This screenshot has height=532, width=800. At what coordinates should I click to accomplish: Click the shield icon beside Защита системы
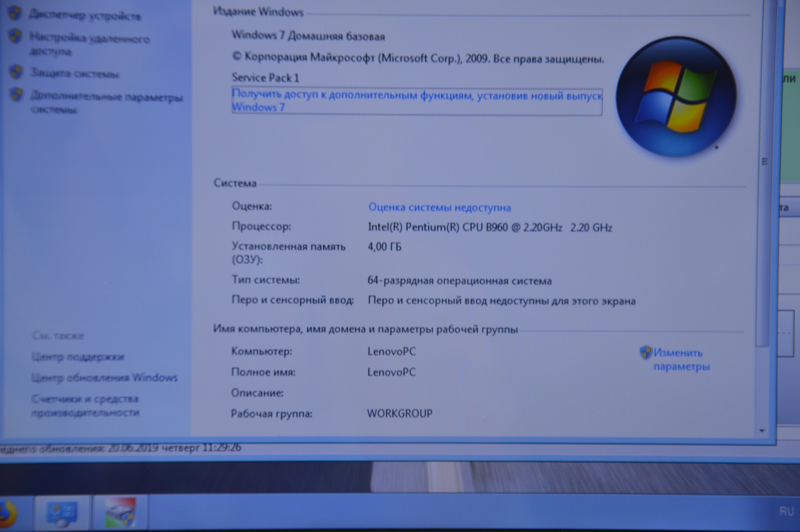pos(16,72)
